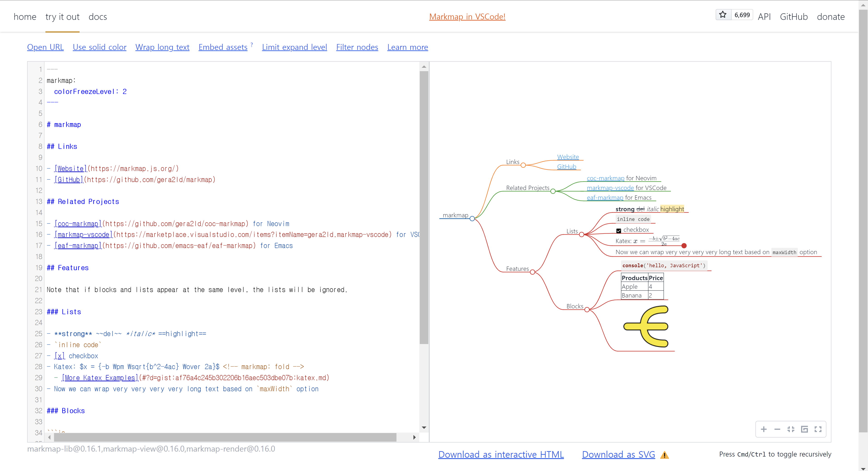Click the Filter nodes option
The width and height of the screenshot is (868, 471).
coord(357,47)
